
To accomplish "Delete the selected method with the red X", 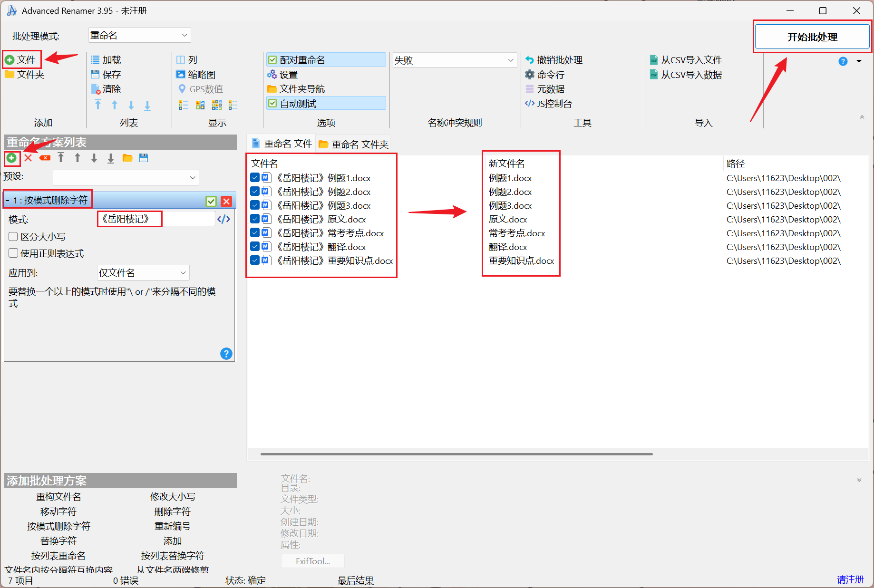I will point(28,158).
